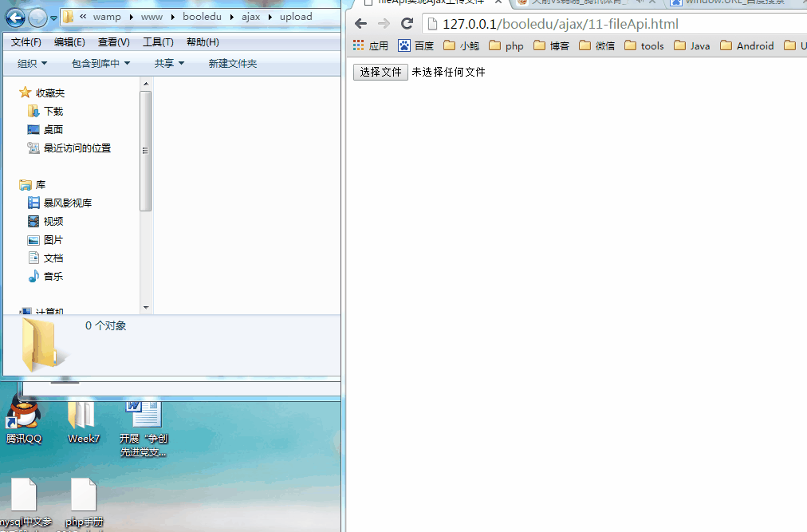807x532 pixels.
Task: Select 收藏夹 star icon in sidebar
Action: pyautogui.click(x=26, y=93)
